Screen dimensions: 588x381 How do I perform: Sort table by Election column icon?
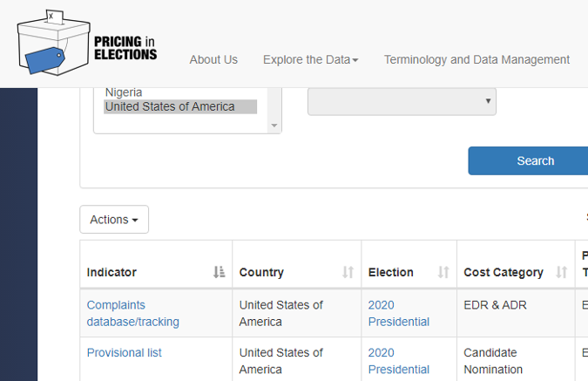click(443, 272)
